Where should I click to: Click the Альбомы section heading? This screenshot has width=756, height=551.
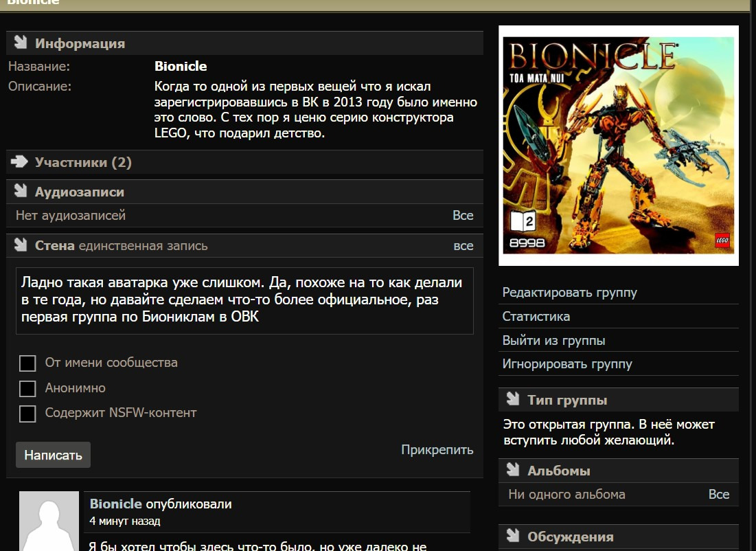coord(559,471)
